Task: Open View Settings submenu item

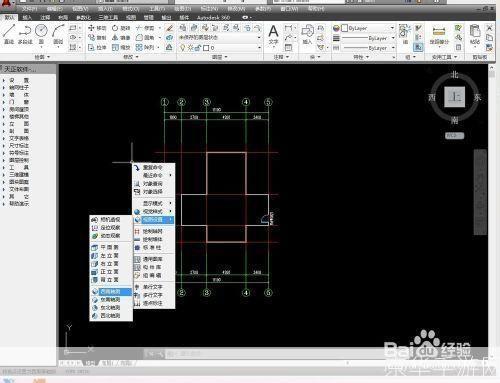Action: click(154, 220)
